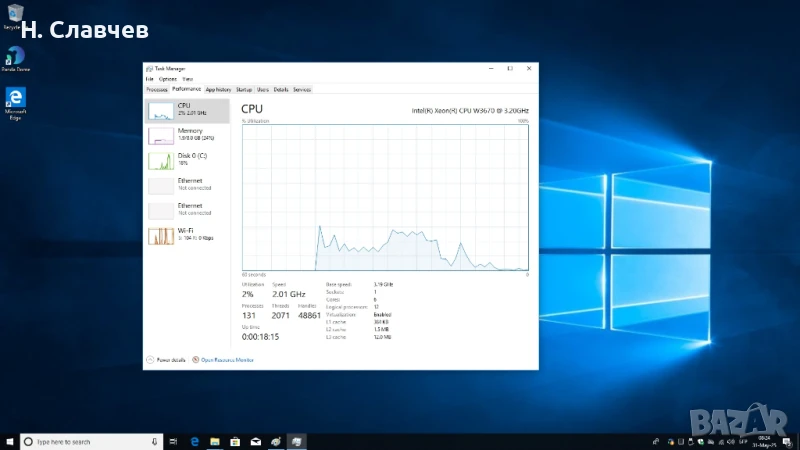800x450 pixels.
Task: Switch to the Services tab
Action: [x=302, y=89]
